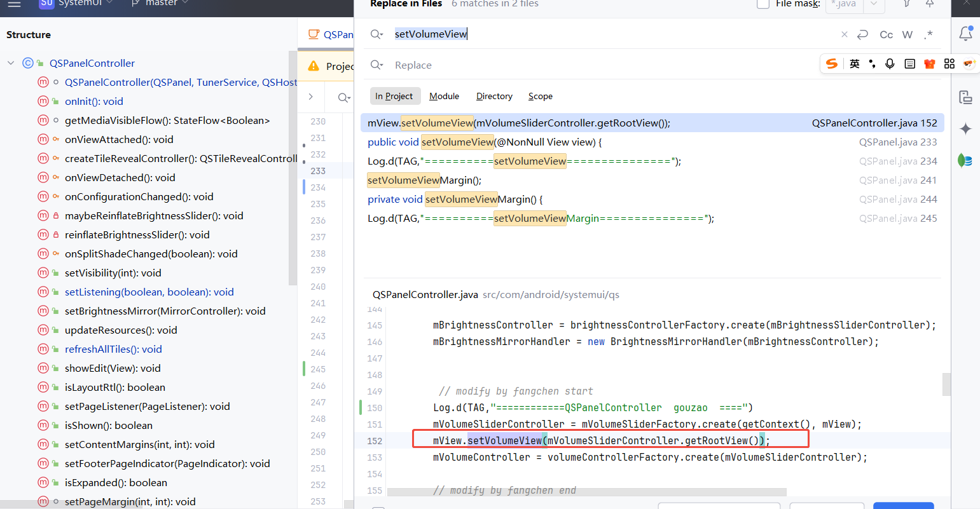Click the preview pane horizontal scrollbar
Image resolution: width=980 pixels, height=509 pixels.
[x=587, y=492]
